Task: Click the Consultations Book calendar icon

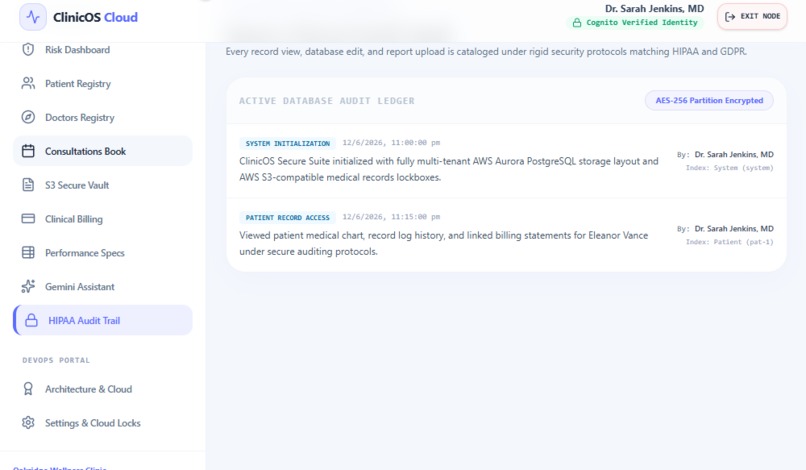Action: pyautogui.click(x=28, y=151)
